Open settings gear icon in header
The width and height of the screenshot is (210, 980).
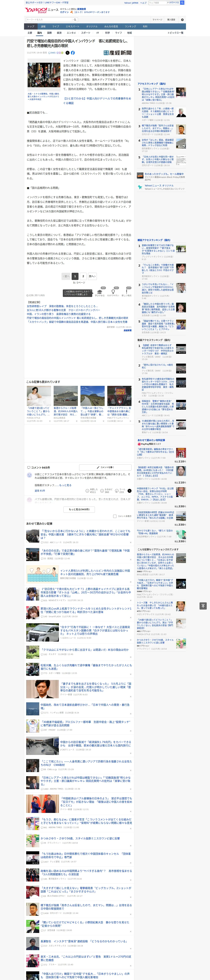tap(182, 20)
